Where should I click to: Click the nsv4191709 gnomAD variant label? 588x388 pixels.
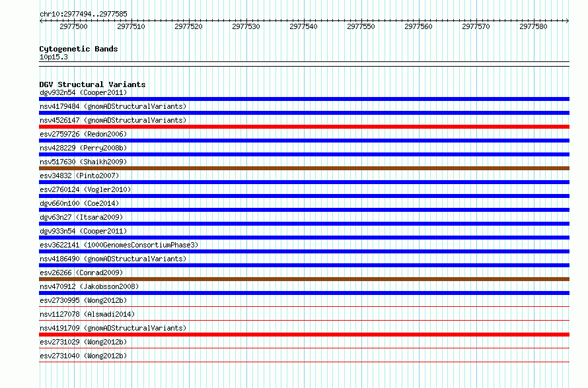click(x=113, y=328)
